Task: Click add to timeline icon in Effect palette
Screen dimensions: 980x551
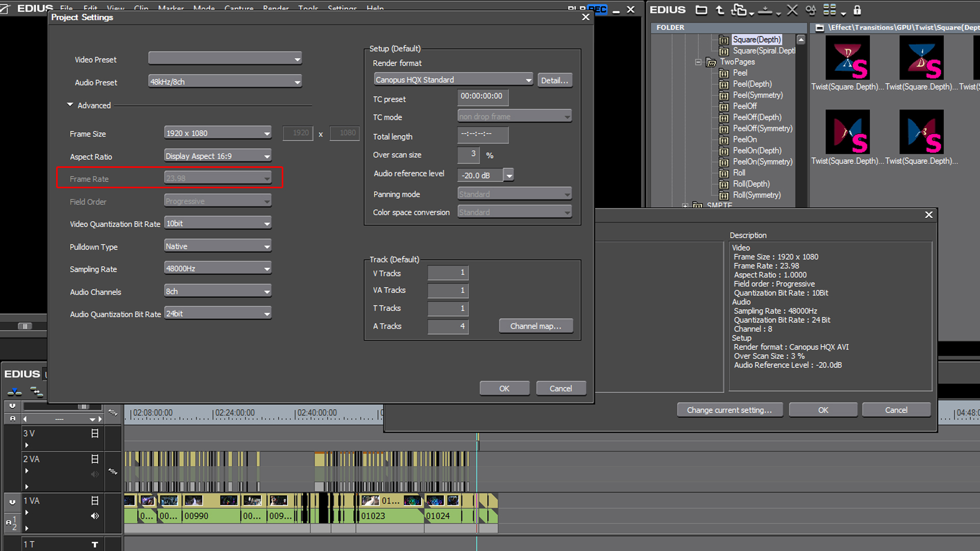Action: pyautogui.click(x=765, y=10)
